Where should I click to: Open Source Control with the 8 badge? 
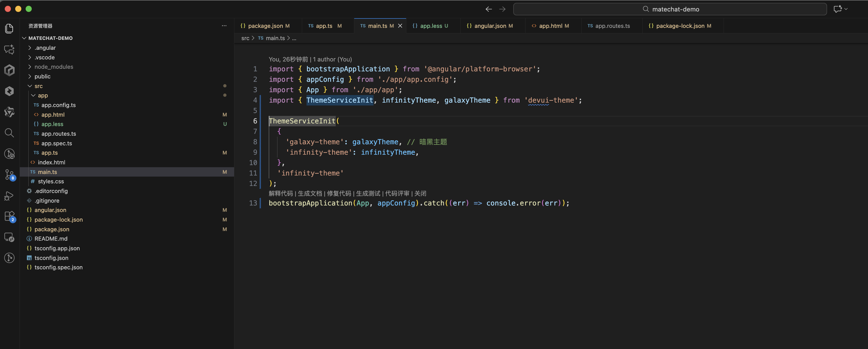tap(9, 174)
